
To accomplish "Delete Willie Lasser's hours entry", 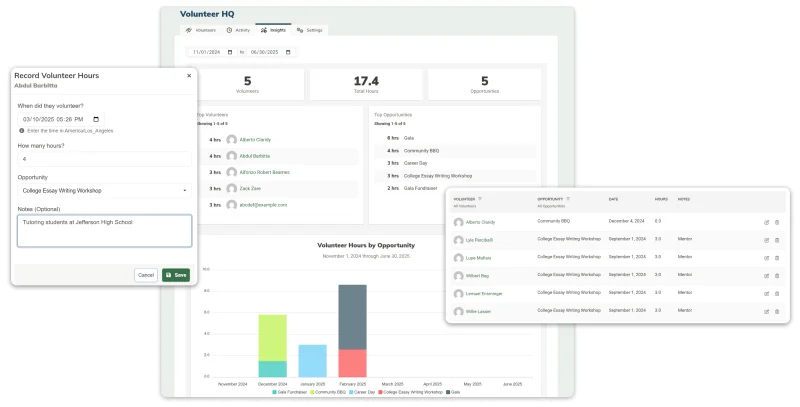I will pos(777,312).
